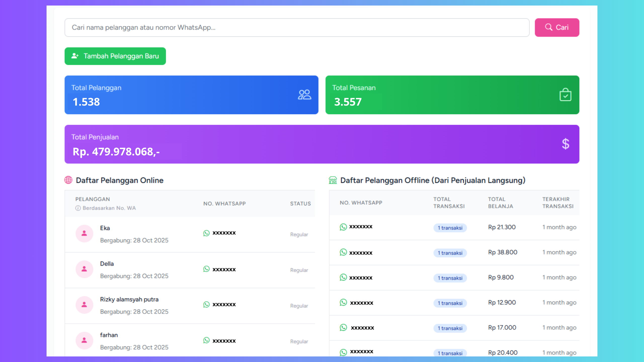Click WhatsApp icon in the Rp 21.300 row

pos(343,227)
